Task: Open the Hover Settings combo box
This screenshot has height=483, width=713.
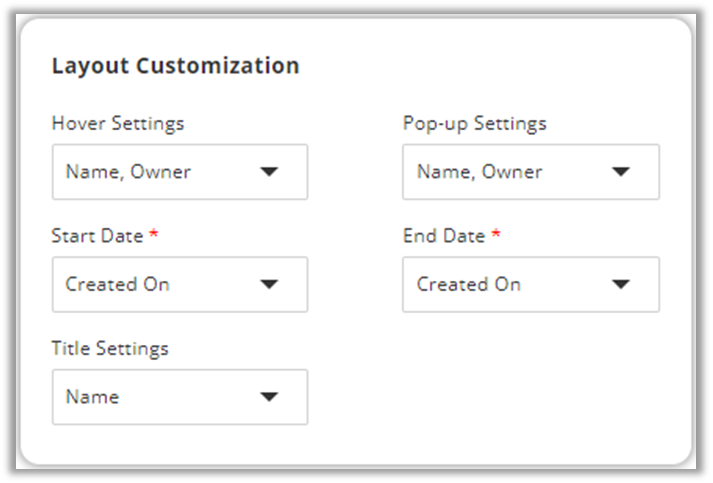Action: [x=180, y=172]
